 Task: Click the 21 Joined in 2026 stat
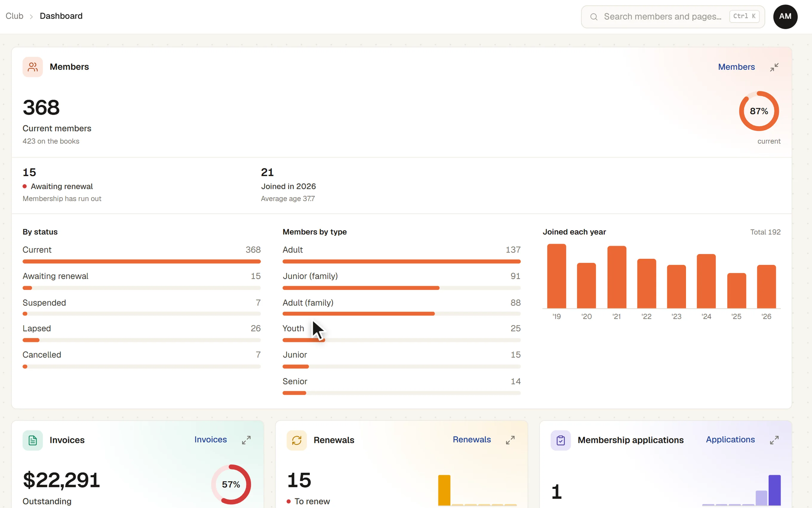tap(289, 184)
